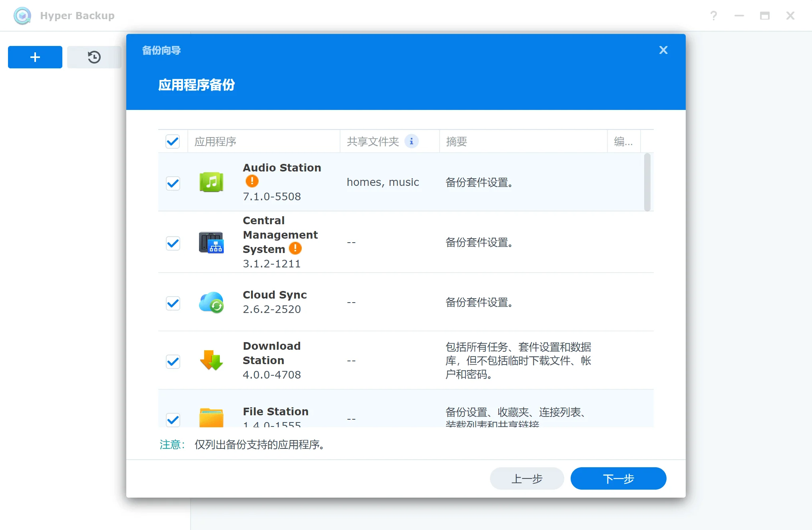Open the backup history clock icon

(x=94, y=57)
